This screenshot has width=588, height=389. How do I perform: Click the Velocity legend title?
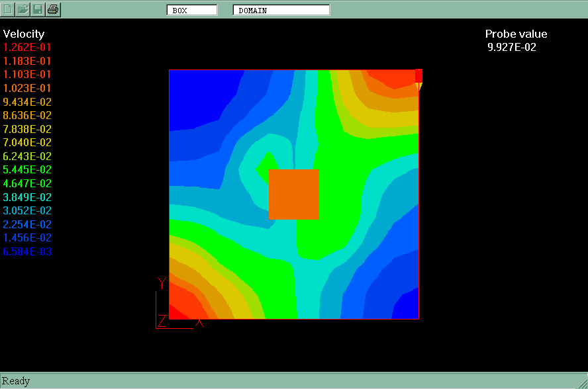click(x=24, y=34)
